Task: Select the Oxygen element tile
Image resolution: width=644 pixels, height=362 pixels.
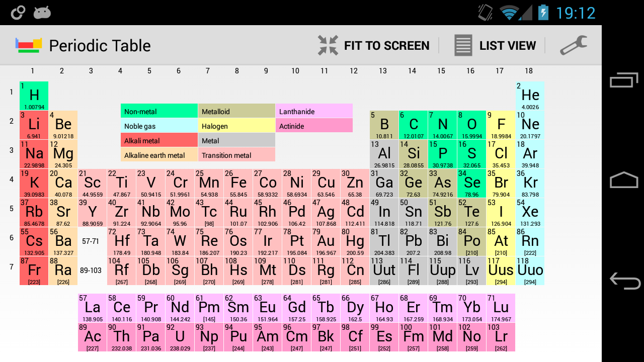Action: [471, 125]
